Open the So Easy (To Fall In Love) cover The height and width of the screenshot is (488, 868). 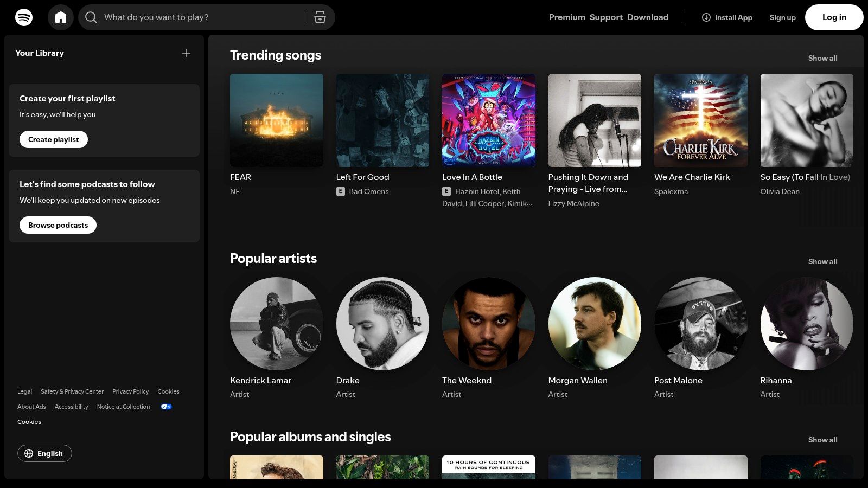pos(807,120)
